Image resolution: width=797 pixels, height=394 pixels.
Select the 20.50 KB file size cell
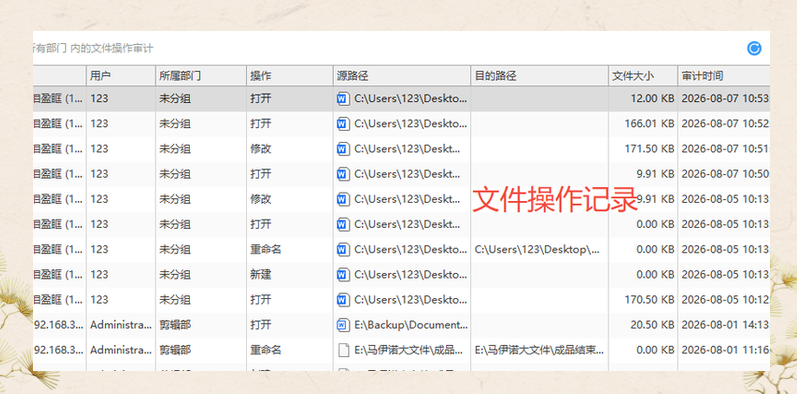click(652, 325)
